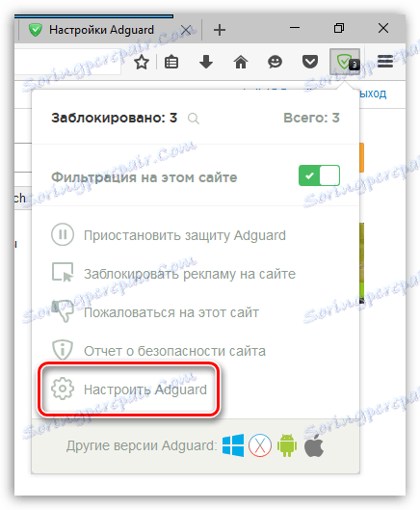Click the bookmark star icon
Viewport: 420px width, 510px height.
tap(142, 62)
